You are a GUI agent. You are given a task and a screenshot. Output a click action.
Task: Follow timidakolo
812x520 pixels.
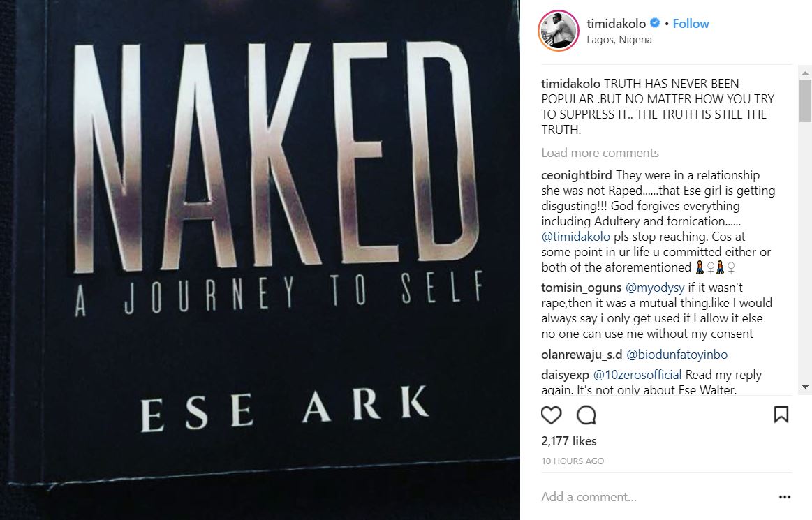tap(691, 24)
